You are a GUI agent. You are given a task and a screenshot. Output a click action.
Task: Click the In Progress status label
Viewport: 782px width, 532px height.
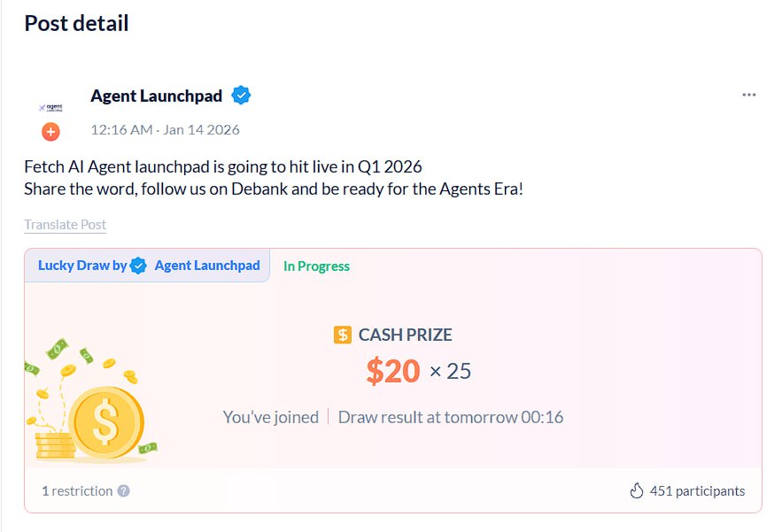[x=316, y=266]
